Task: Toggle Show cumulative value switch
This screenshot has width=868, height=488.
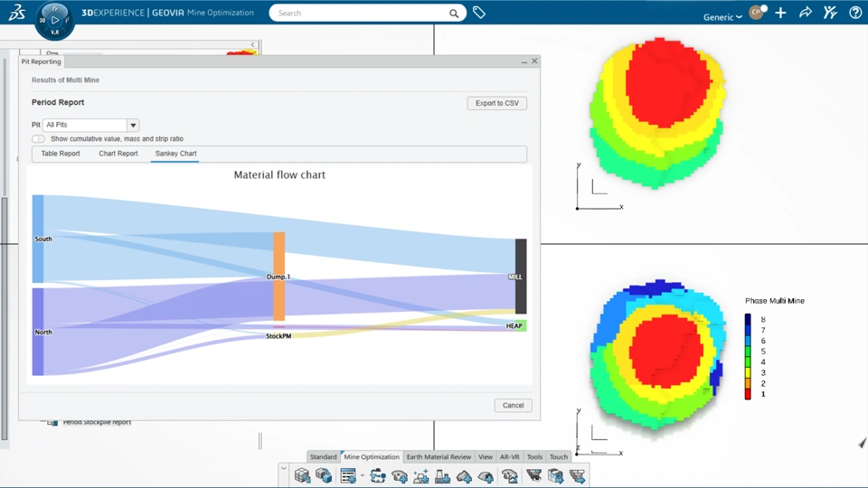Action: pyautogui.click(x=38, y=139)
